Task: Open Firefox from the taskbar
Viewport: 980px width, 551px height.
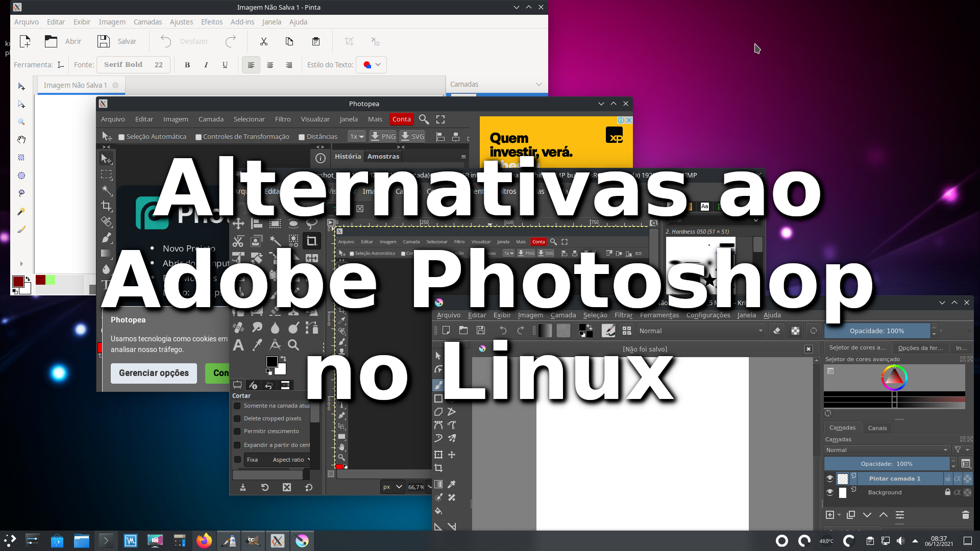Action: (204, 541)
